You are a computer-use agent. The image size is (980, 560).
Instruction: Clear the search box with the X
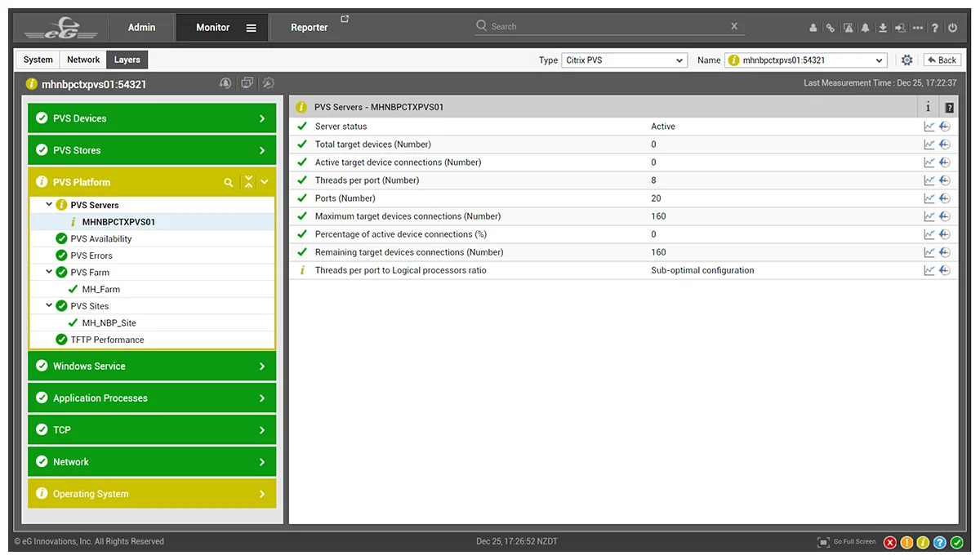[734, 26]
